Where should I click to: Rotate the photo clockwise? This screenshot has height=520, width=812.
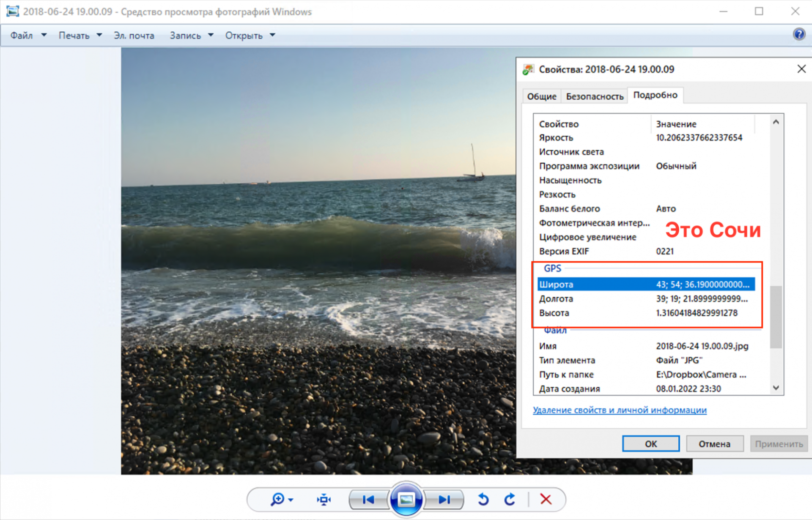pos(510,500)
